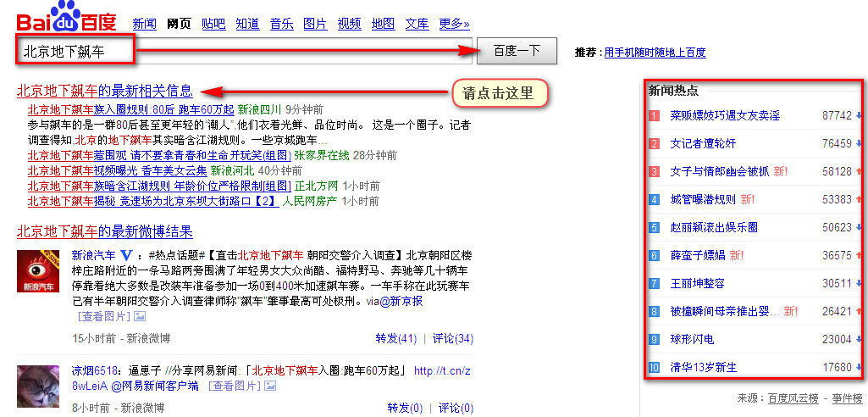Click the 百度一下 search button

pos(517,51)
